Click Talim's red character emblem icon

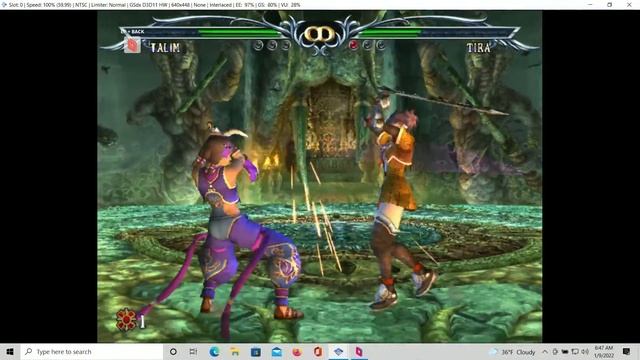pyautogui.click(x=132, y=45)
